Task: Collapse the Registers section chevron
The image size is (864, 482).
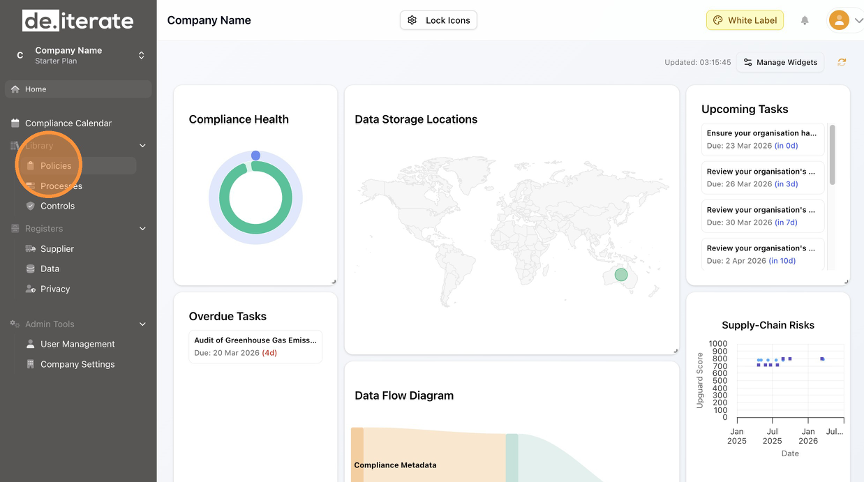Action: click(142, 229)
